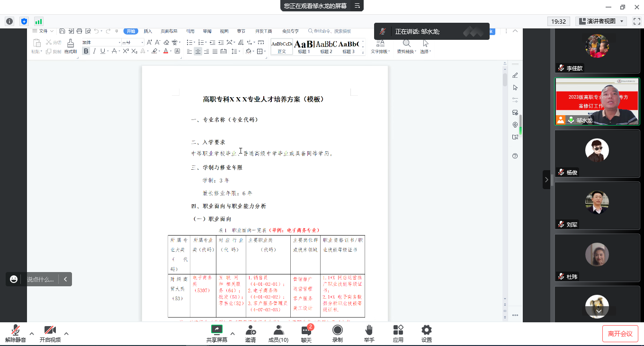644x346 pixels.
Task: Start recording with the Record icon
Action: (337, 330)
